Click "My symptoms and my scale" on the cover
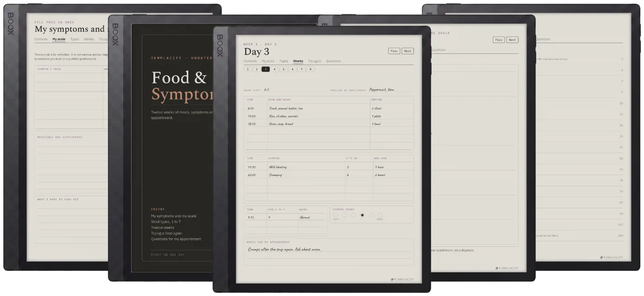 point(174,216)
